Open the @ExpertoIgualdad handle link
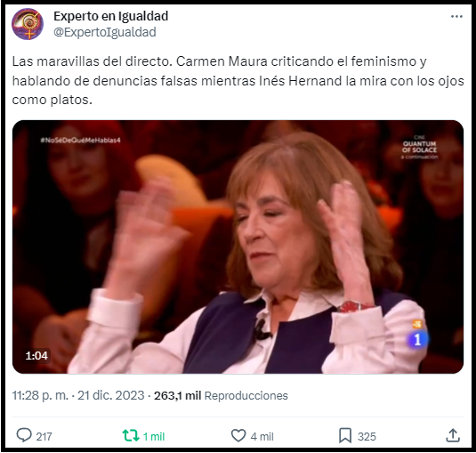This screenshot has height=453, width=476. [105, 32]
